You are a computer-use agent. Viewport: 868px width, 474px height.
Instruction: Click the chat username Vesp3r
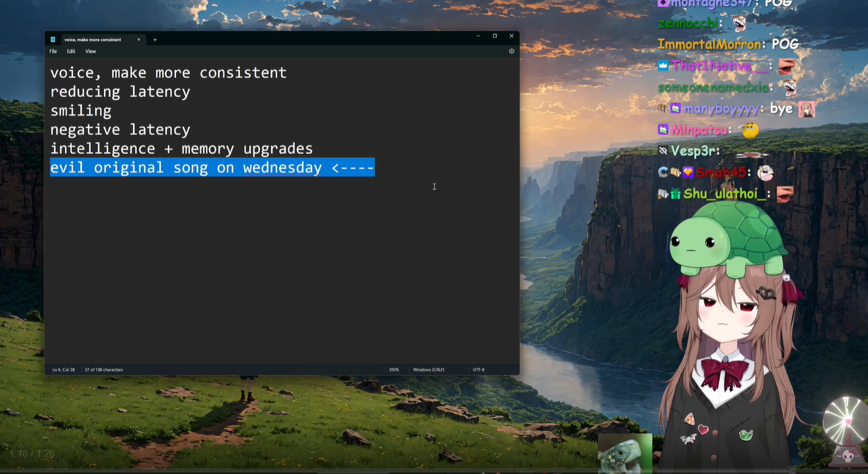click(693, 150)
